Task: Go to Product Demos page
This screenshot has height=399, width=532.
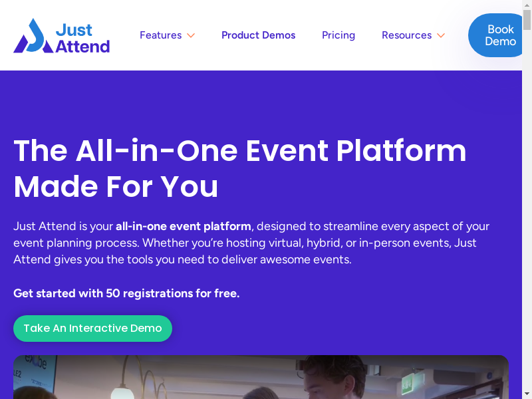Action: 258,35
